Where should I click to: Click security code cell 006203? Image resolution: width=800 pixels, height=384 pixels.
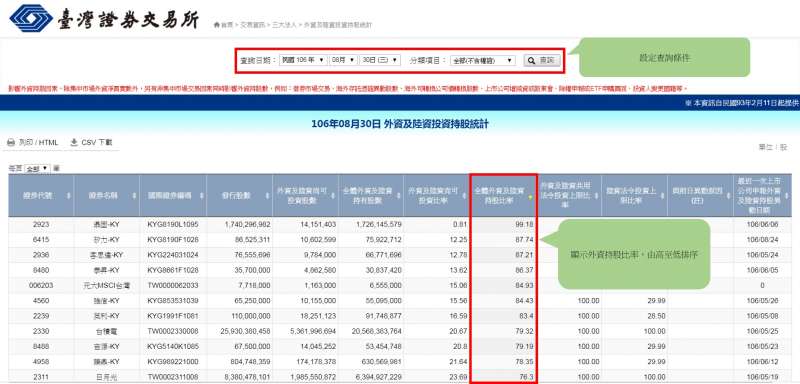click(x=41, y=286)
